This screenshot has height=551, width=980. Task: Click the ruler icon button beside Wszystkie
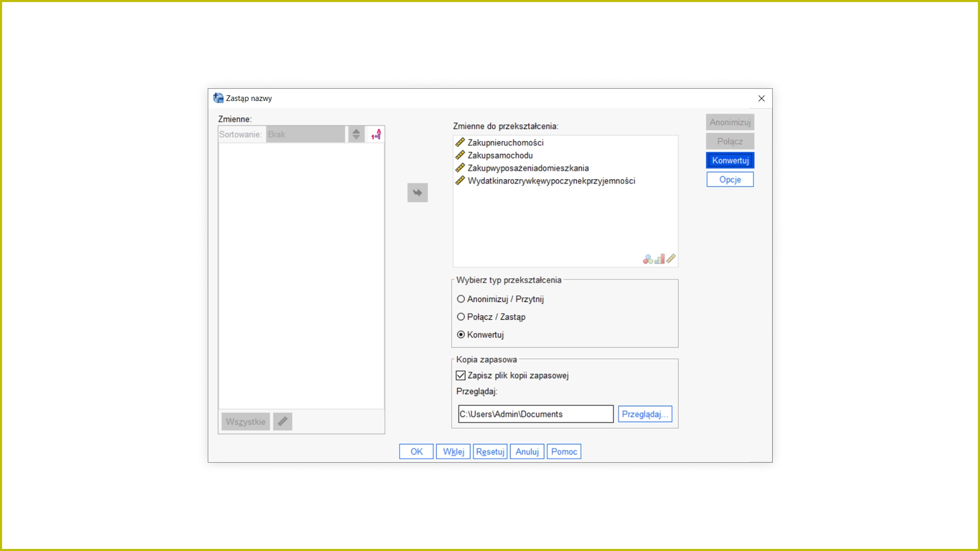pos(282,421)
